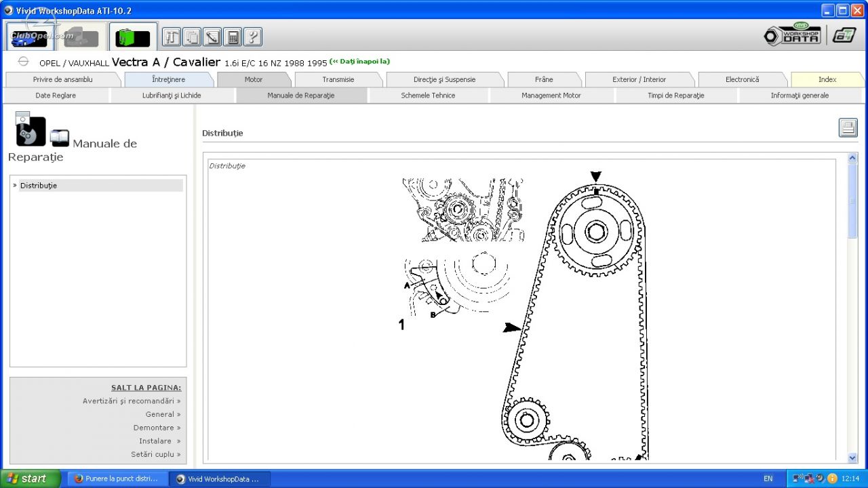Jump to Avertizări şi recomandări section
Image resolution: width=868 pixels, height=488 pixels.
[132, 401]
